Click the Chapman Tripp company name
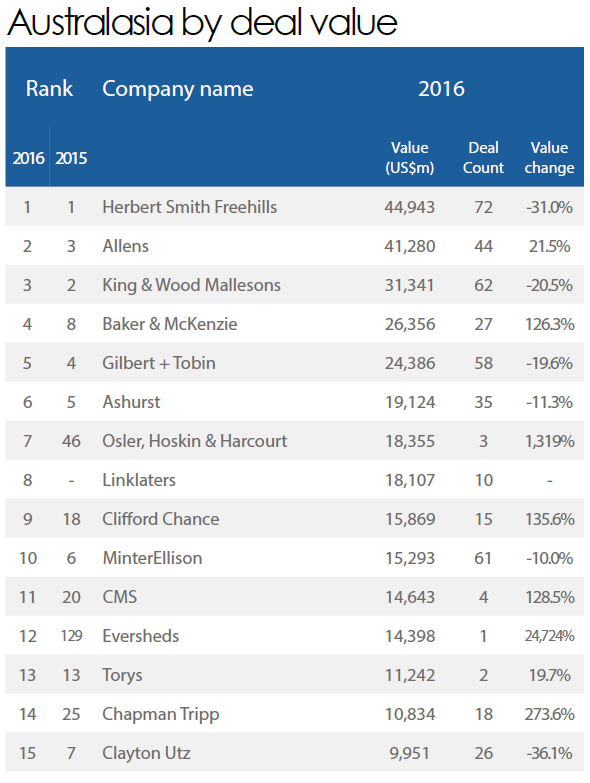 [161, 715]
